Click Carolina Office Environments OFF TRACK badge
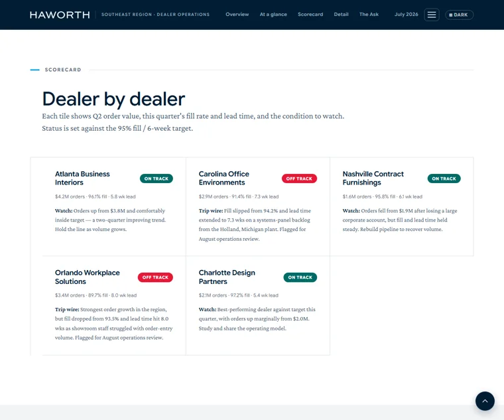504x420 pixels. (x=299, y=178)
